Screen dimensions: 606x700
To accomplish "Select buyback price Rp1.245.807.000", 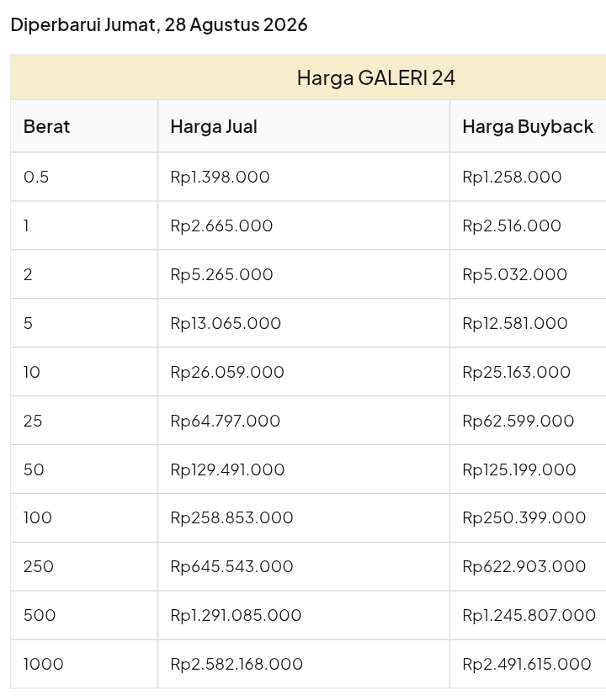I will click(529, 615).
